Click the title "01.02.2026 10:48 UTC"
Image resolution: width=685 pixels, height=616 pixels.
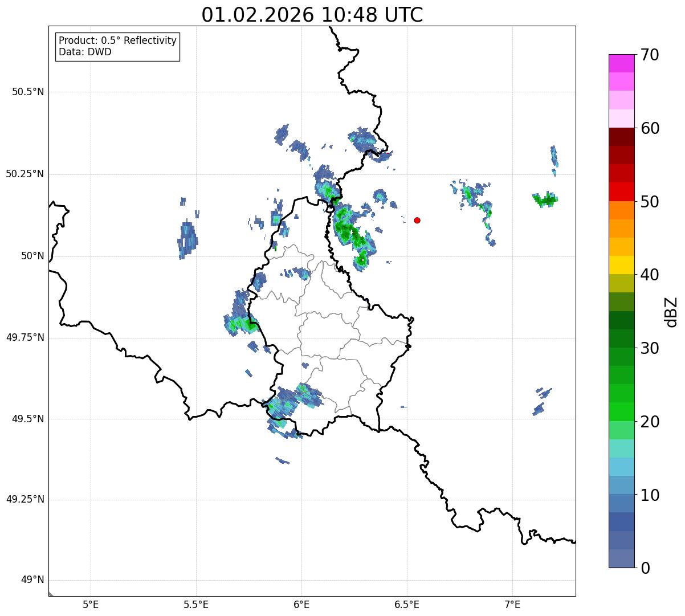312,15
